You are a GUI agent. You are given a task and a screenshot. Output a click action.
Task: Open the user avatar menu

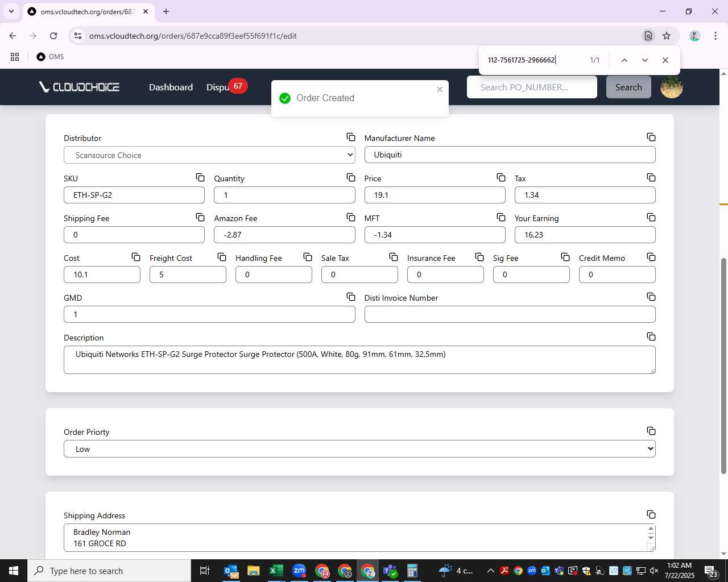[x=672, y=87]
